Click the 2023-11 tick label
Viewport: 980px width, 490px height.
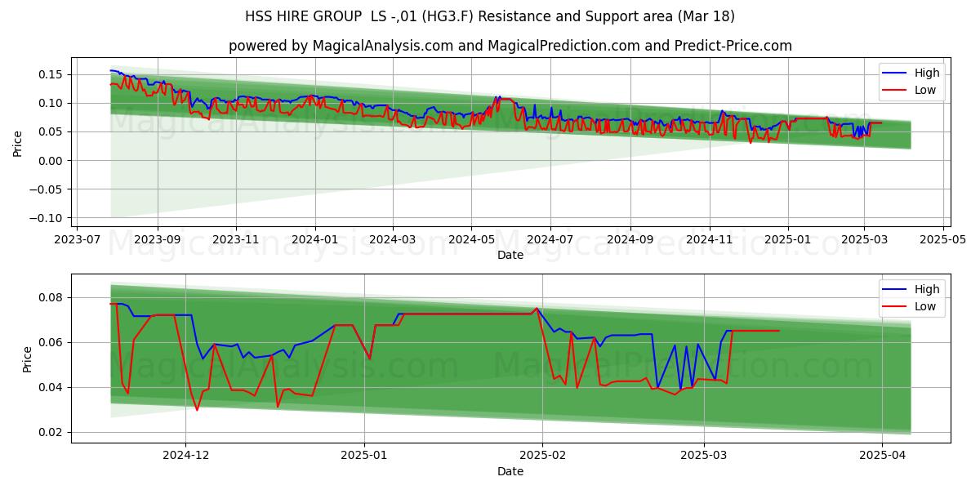click(x=236, y=240)
